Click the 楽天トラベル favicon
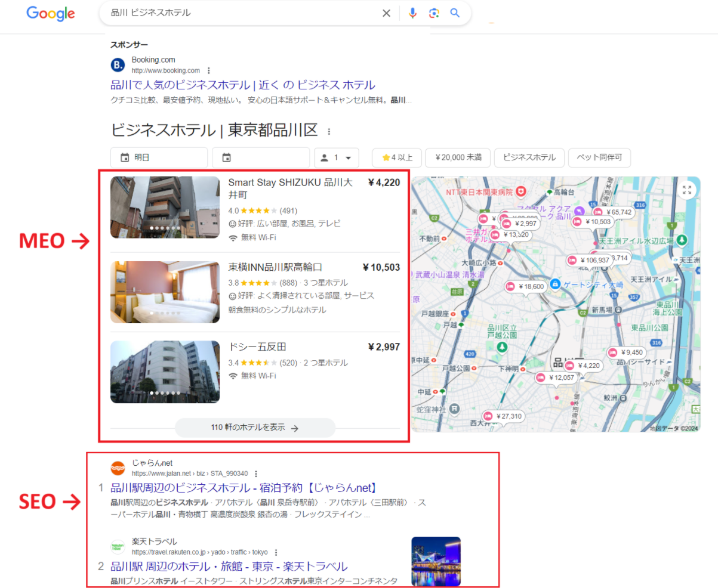Screen dimensions: 718x588 coord(118,547)
